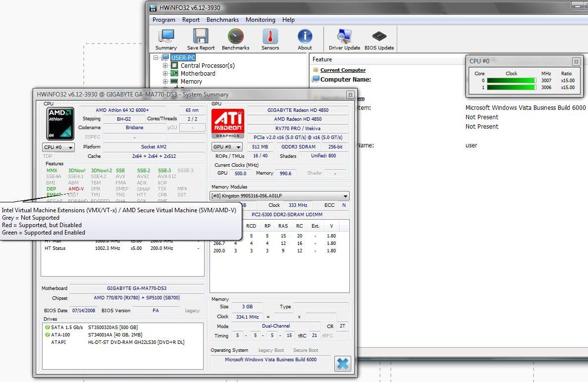Click the RV770 PRO / Wekiva field
This screenshot has height=382, width=588.
(x=298, y=129)
